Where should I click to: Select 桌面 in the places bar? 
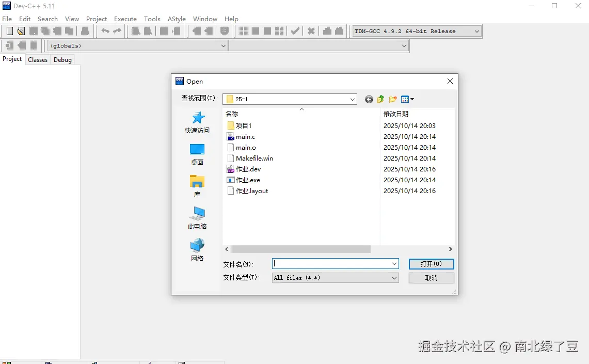pyautogui.click(x=197, y=154)
